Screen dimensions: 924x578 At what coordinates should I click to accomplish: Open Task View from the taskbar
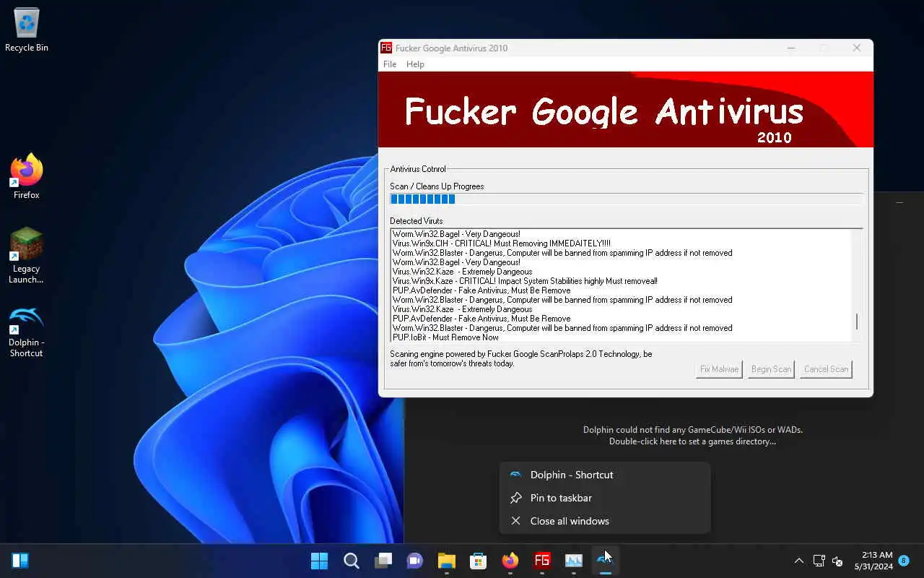pyautogui.click(x=383, y=561)
